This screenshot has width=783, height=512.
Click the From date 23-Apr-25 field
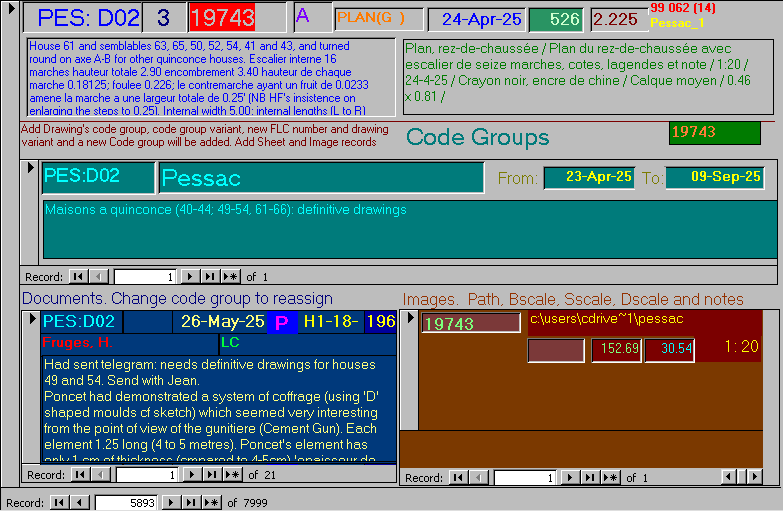(589, 177)
